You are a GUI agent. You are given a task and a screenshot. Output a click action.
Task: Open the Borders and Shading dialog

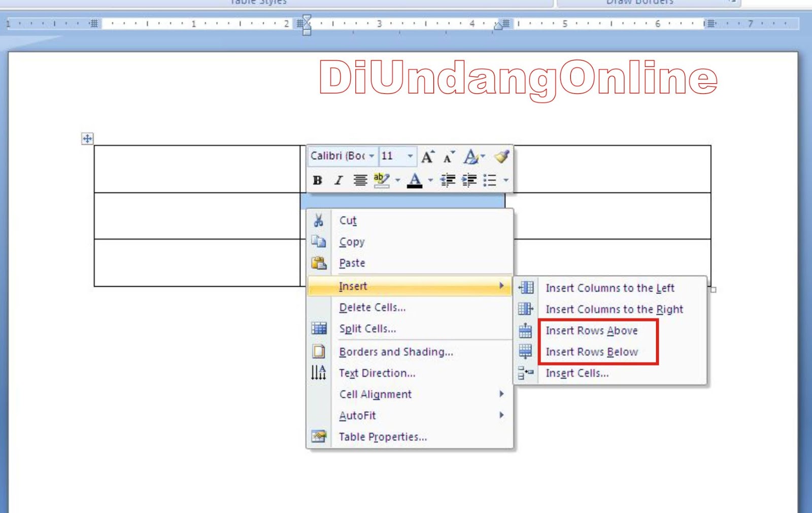tap(396, 352)
